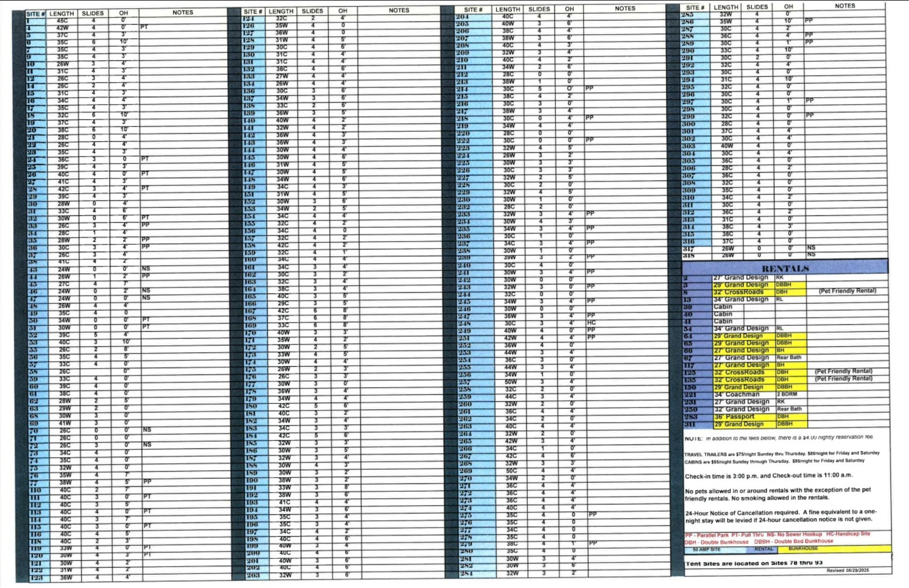Screen dimensions: 909x588
Task: Click site number 203 cell
Action: 253,575
